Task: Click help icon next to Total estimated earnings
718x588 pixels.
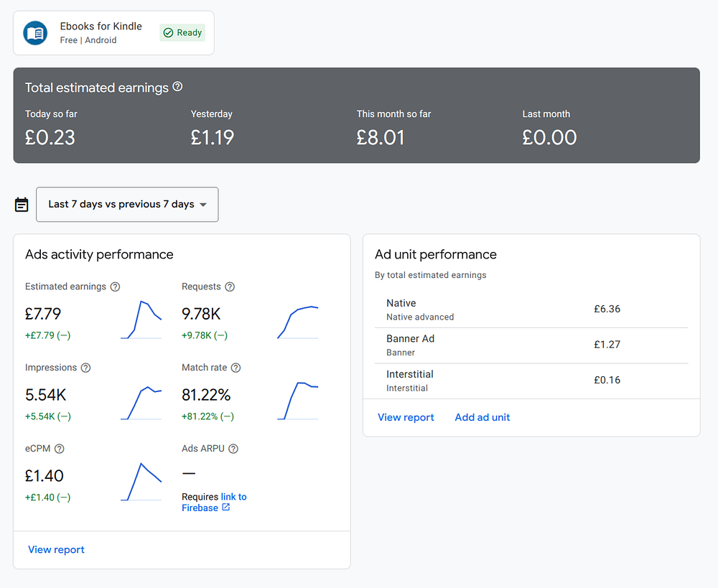Action: tap(177, 87)
